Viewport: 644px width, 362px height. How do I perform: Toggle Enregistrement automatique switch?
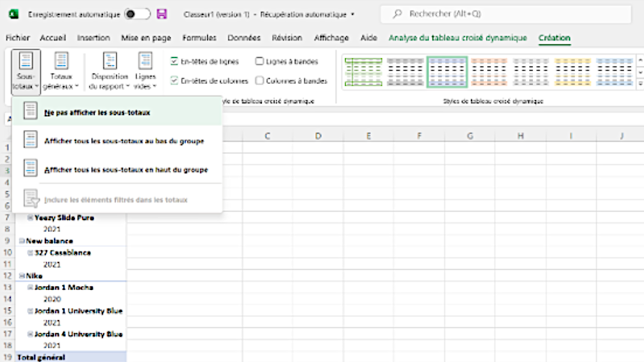point(137,14)
